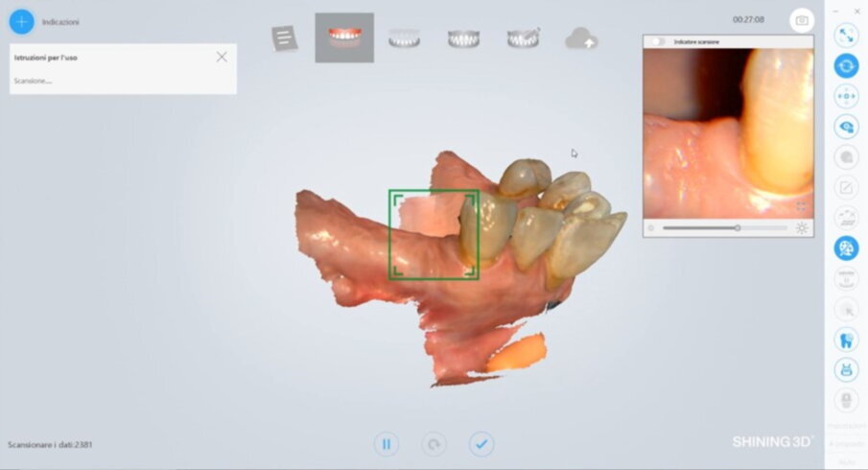
Task: Click the redo scan circular arrow button
Action: pos(434,444)
